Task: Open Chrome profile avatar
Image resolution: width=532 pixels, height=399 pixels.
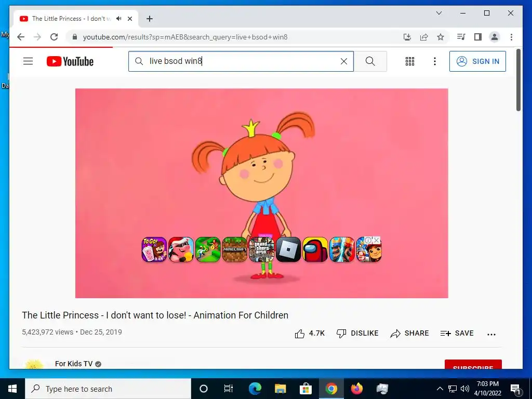Action: click(x=495, y=37)
